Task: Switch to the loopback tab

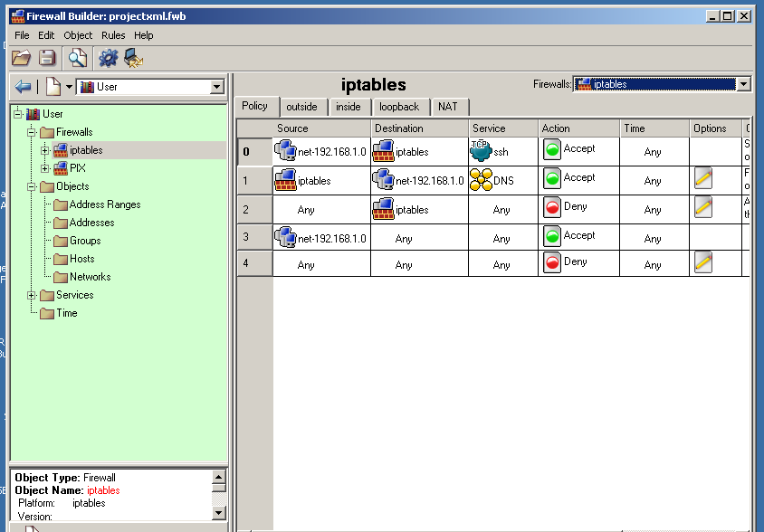Action: click(x=399, y=107)
